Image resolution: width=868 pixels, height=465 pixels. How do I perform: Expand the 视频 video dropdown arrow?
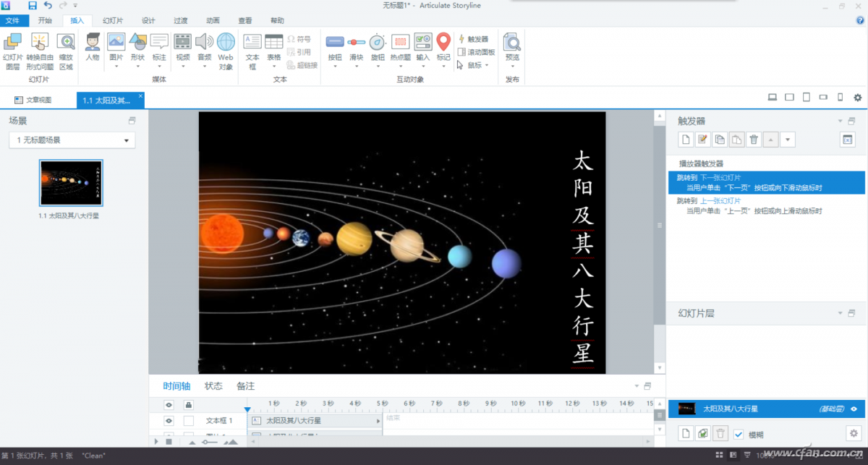(183, 67)
